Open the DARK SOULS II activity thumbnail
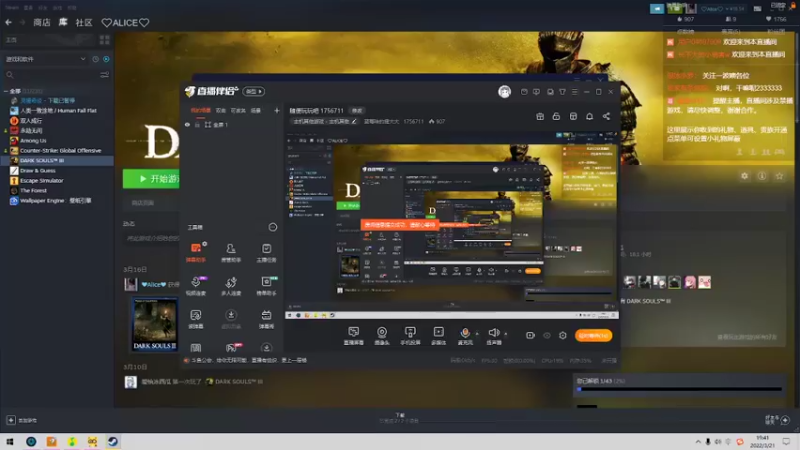Screen dimensions: 800x450 coord(155,324)
